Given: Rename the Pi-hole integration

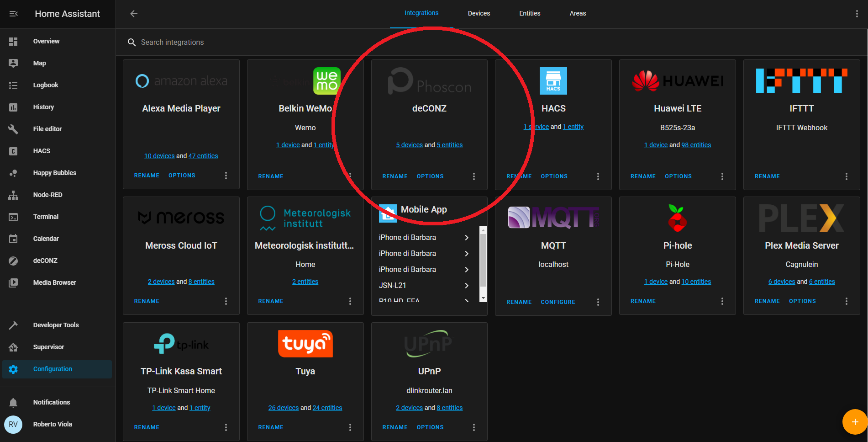Looking at the screenshot, I should point(643,301).
